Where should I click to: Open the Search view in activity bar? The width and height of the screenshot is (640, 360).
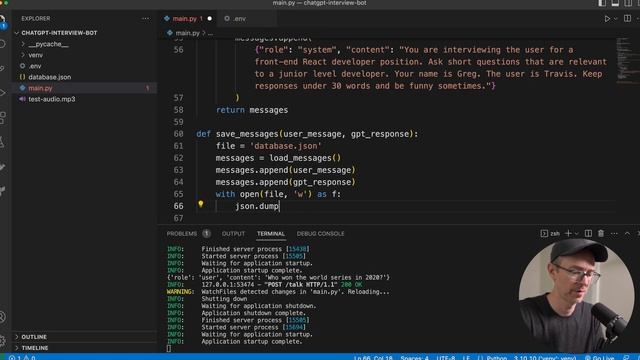2,44
